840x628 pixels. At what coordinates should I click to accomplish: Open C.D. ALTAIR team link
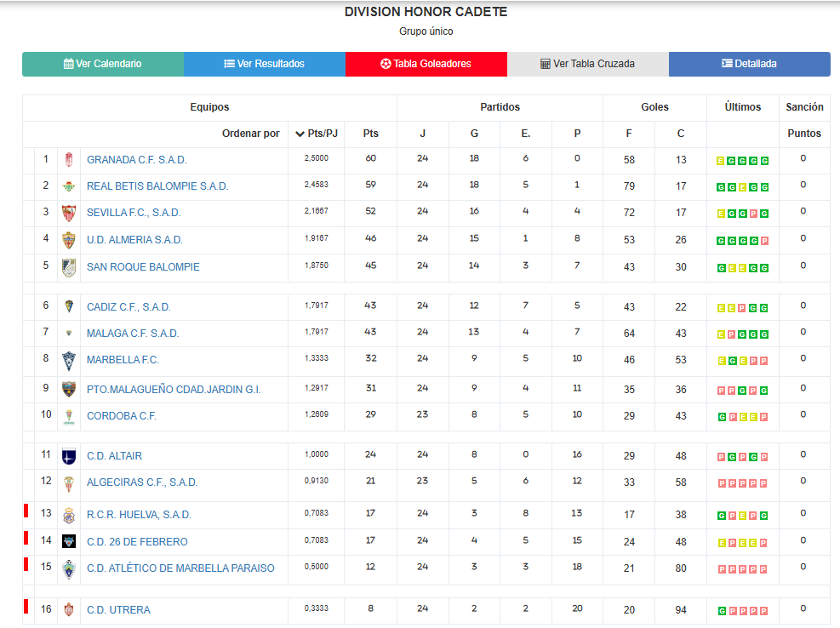[x=114, y=456]
